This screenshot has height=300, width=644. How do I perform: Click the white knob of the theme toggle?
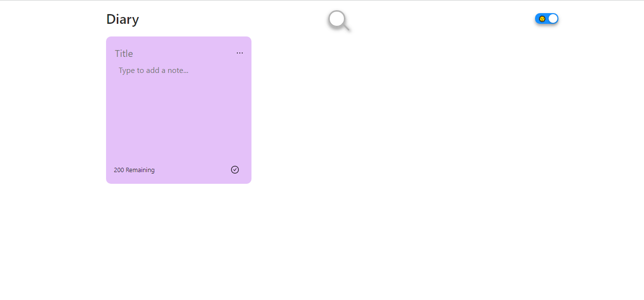click(x=553, y=18)
